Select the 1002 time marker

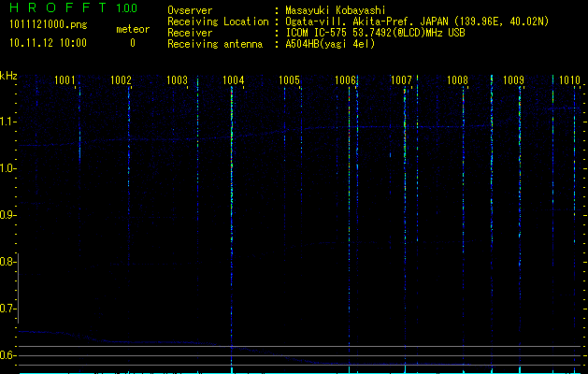[x=122, y=79]
